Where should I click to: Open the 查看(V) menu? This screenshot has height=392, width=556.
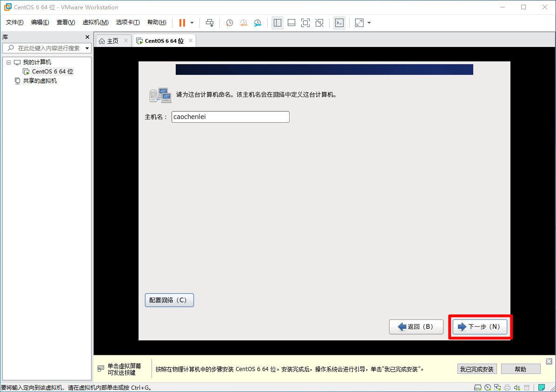[x=66, y=22]
